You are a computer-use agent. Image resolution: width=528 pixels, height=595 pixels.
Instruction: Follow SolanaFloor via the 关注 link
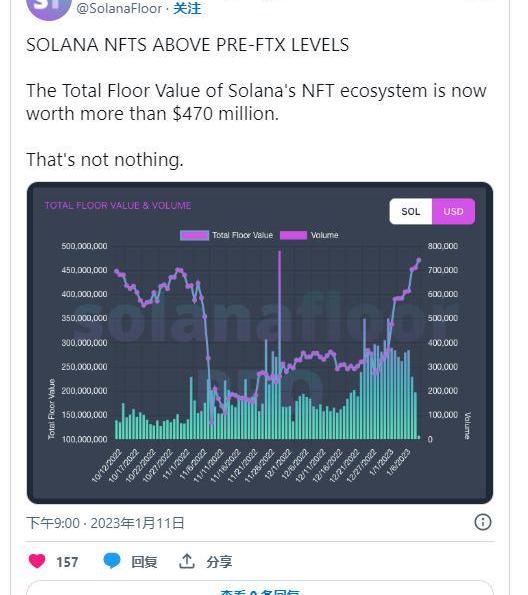point(187,8)
